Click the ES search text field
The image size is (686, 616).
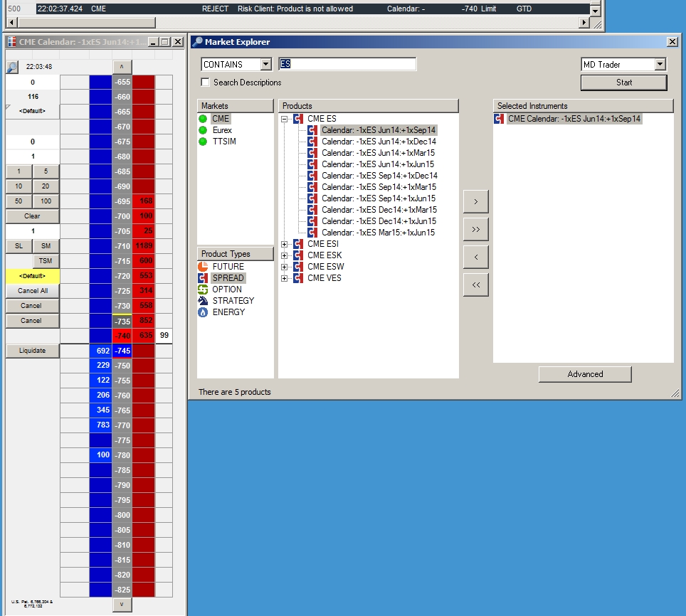(347, 64)
